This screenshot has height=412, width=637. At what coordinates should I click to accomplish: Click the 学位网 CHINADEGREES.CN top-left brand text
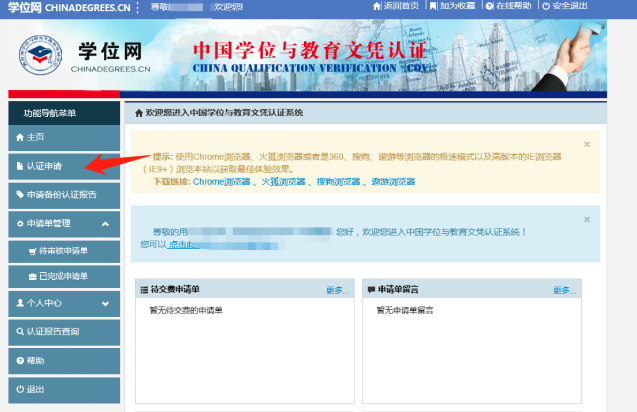[x=69, y=7]
